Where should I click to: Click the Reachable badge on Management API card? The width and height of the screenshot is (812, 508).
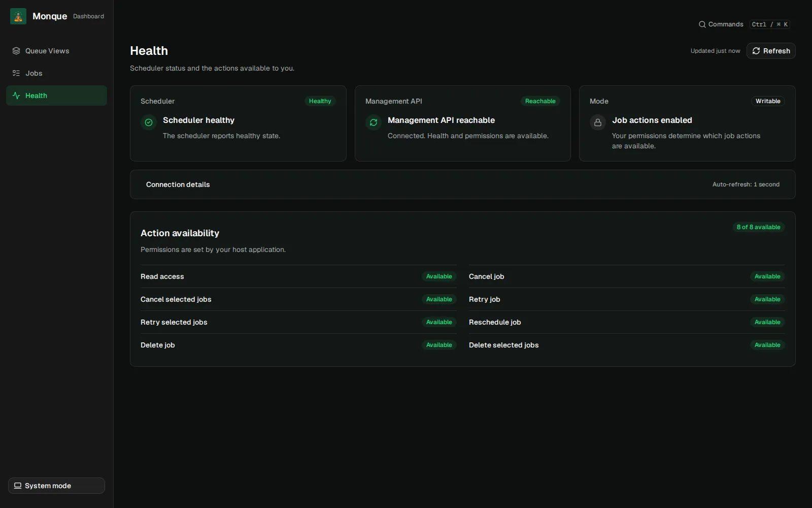[x=540, y=101]
